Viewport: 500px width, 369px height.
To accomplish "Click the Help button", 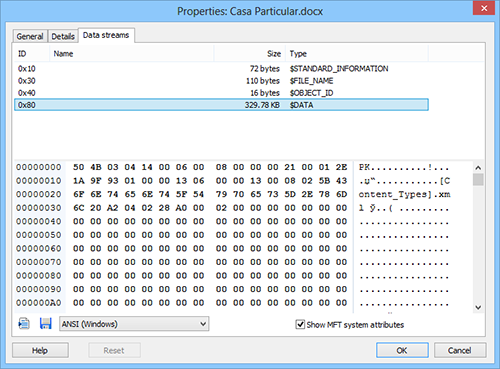I will coord(40,350).
